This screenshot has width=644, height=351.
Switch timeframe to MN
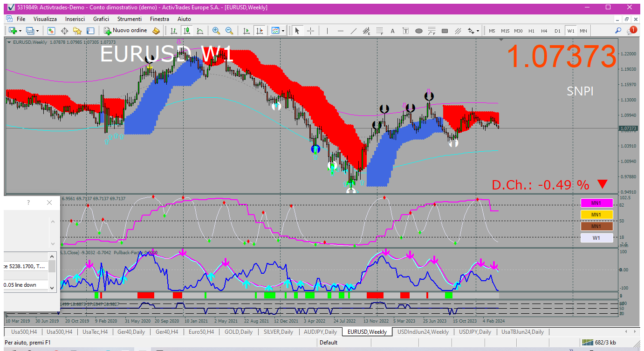tap(583, 31)
